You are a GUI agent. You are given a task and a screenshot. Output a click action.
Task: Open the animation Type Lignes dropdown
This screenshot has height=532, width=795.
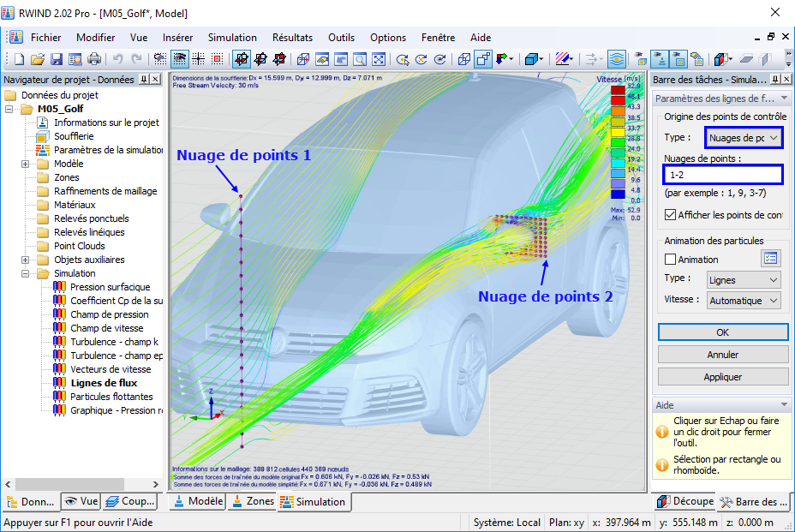(744, 280)
